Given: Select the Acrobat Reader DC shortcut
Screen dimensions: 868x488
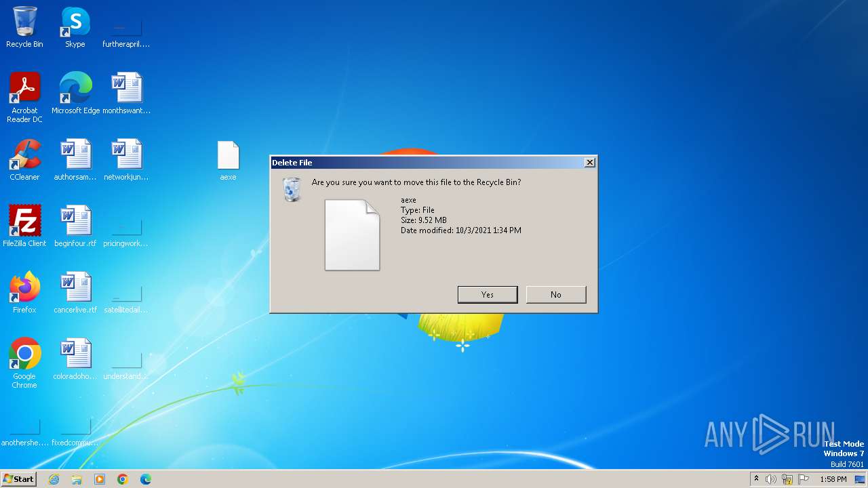Looking at the screenshot, I should 24,98.
